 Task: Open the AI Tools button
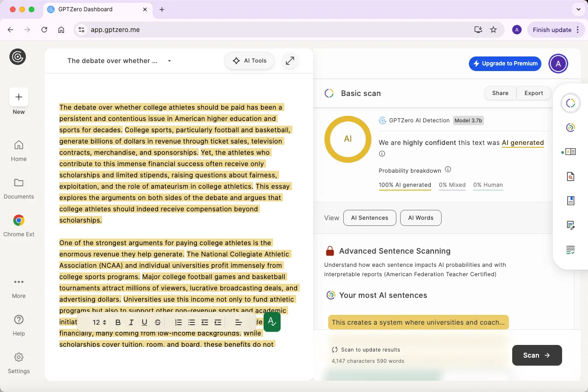tap(250, 61)
